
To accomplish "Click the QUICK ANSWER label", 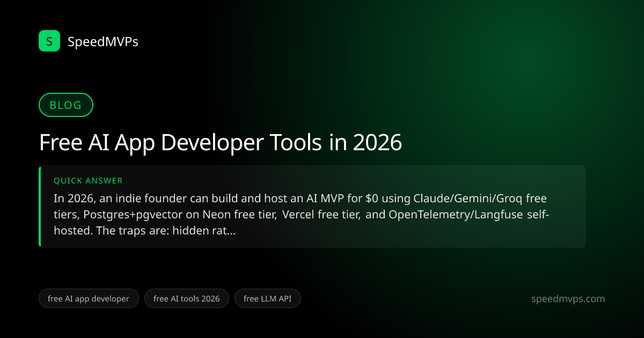I will [88, 181].
